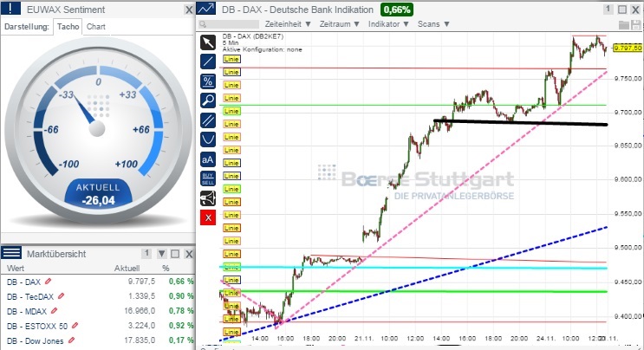Switch to the Tacho display tab
This screenshot has width=644, height=350.
pyautogui.click(x=68, y=27)
